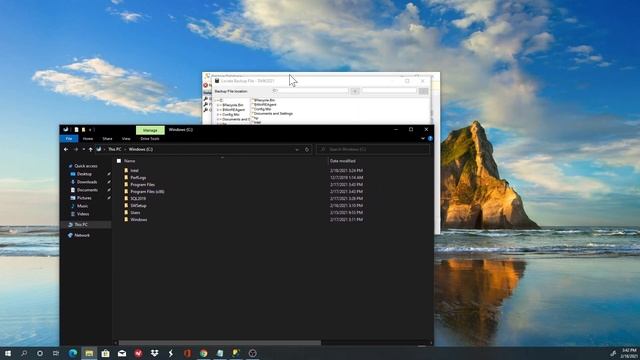Open the SWSetup folder

click(138, 205)
